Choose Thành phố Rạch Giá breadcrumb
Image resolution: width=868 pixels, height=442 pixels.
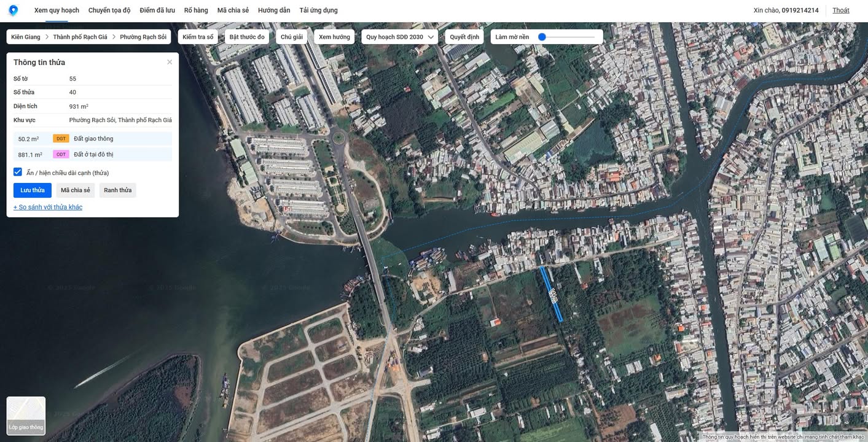point(80,37)
